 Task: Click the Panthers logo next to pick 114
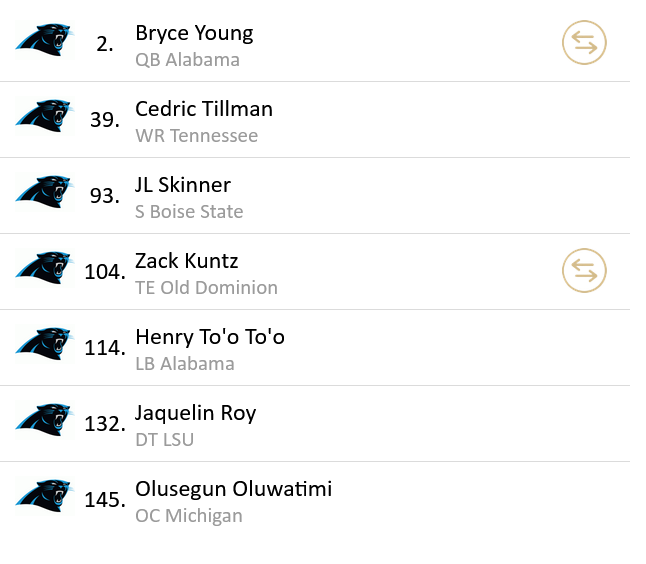point(44,346)
